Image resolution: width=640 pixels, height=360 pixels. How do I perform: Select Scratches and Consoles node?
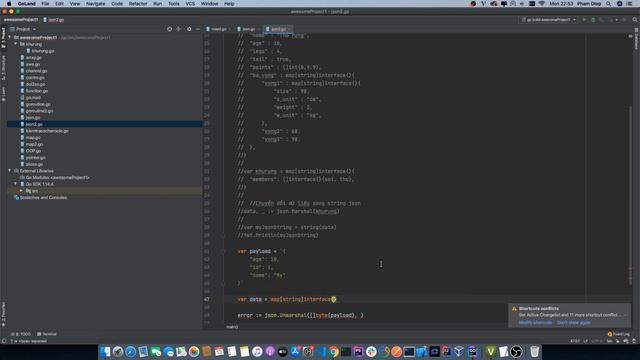point(40,197)
